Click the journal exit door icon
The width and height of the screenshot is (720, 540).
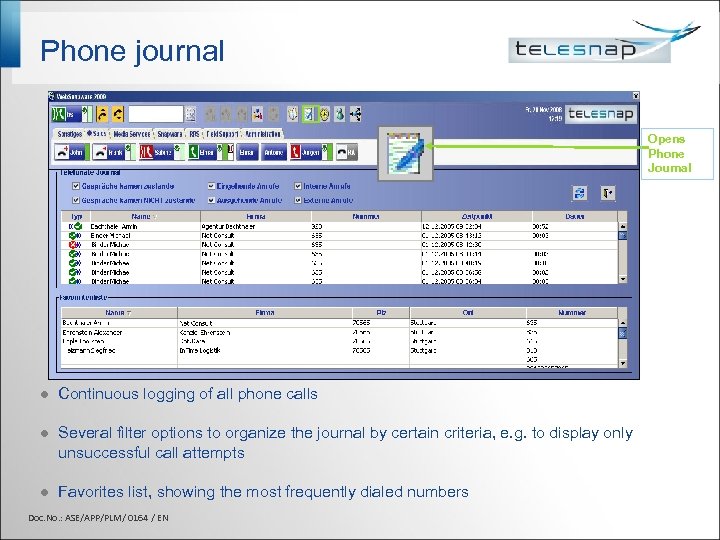pos(608,193)
